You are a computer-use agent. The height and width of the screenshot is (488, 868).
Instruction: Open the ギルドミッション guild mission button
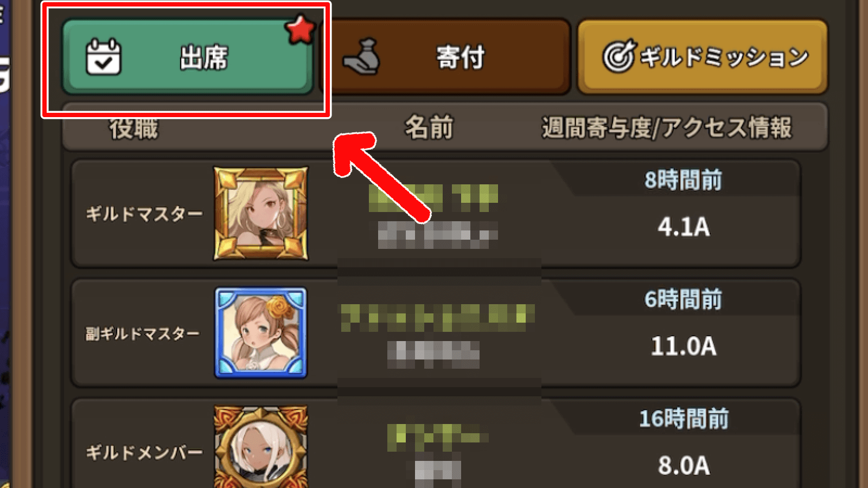coord(703,57)
